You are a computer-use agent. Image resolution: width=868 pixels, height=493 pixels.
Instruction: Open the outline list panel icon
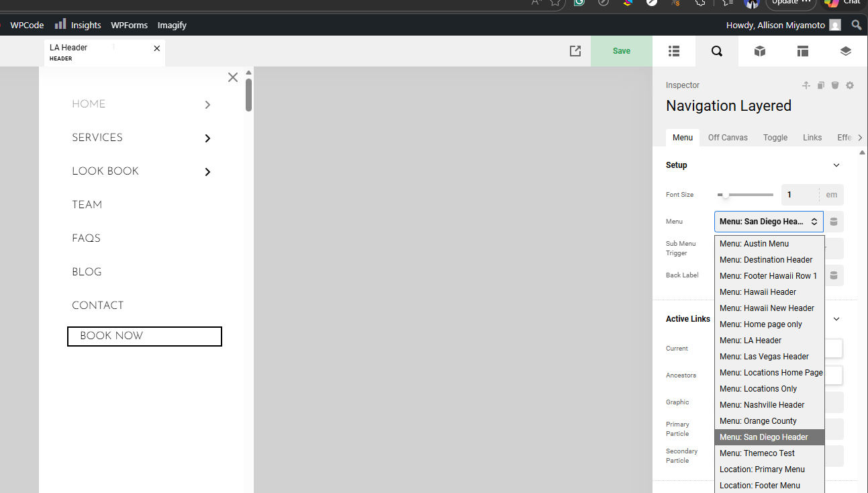[674, 51]
